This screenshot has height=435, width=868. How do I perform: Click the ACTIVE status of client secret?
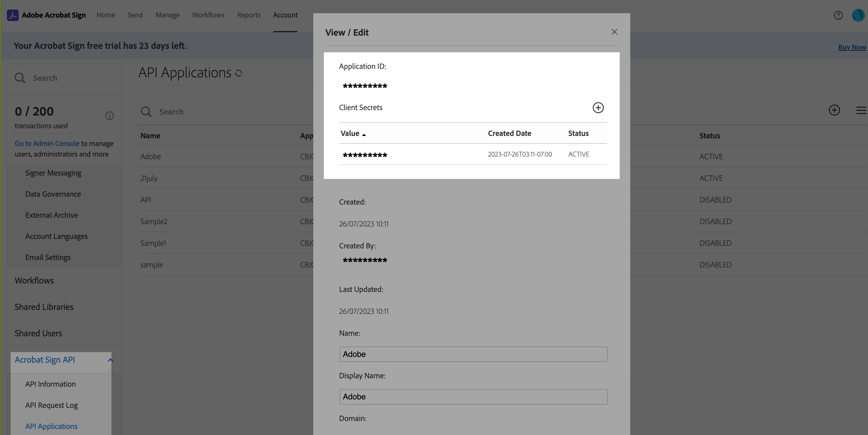(578, 154)
